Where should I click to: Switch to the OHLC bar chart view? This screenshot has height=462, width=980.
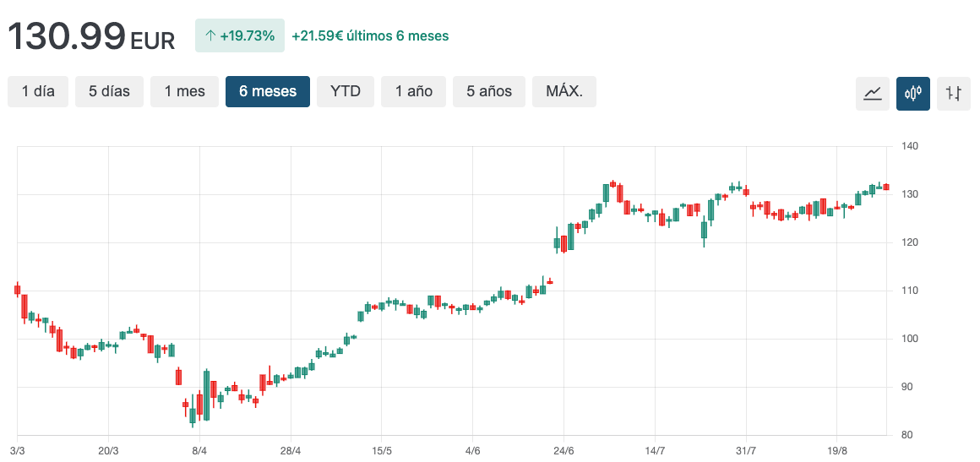[x=954, y=93]
